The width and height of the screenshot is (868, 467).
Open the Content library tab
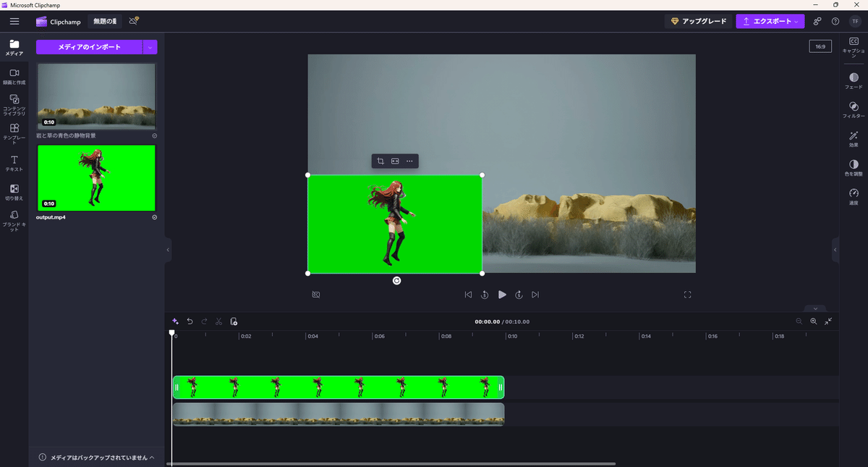(14, 105)
